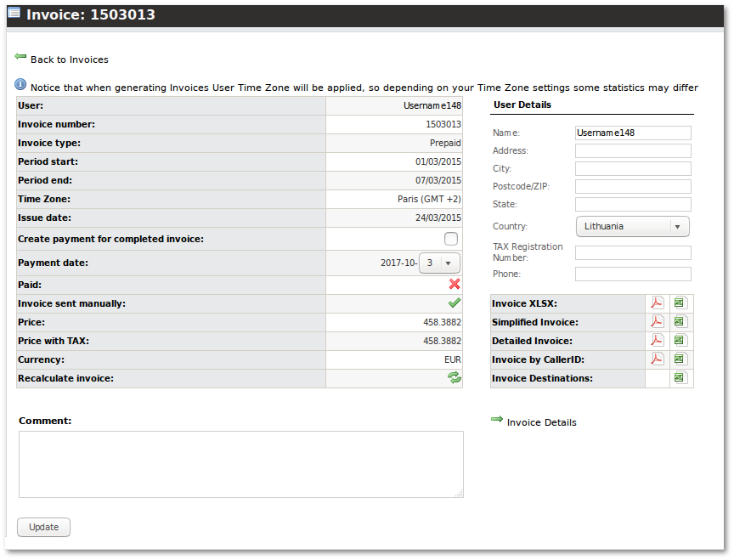Focus the Address input field

point(633,151)
